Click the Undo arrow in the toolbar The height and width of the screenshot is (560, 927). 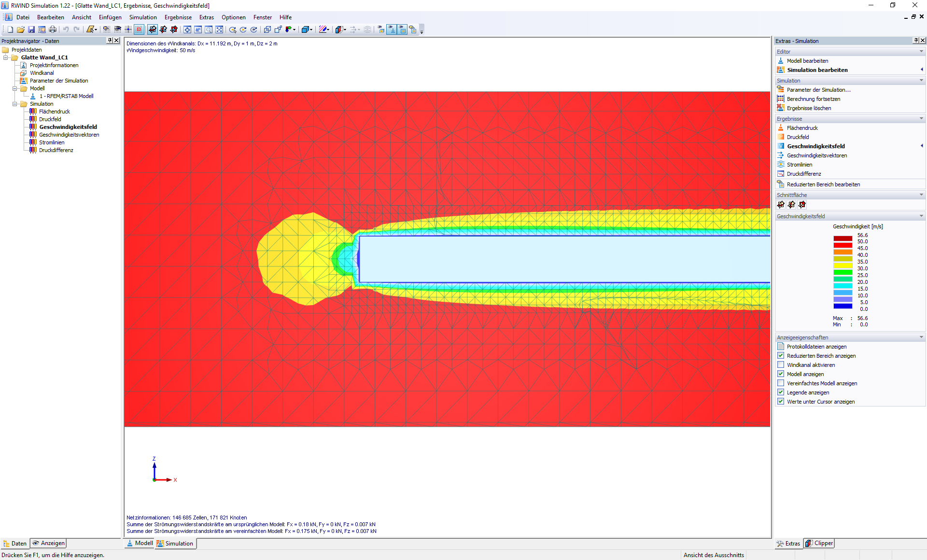(x=66, y=29)
